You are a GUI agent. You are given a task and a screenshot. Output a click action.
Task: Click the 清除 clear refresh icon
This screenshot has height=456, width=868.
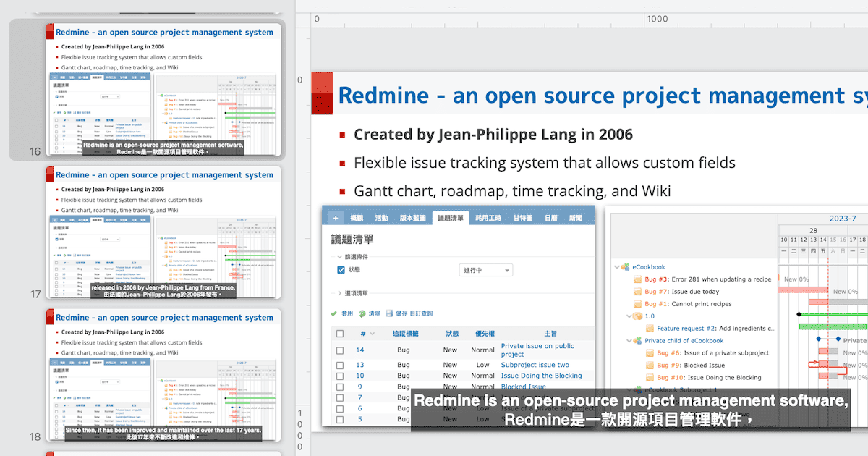click(x=362, y=313)
